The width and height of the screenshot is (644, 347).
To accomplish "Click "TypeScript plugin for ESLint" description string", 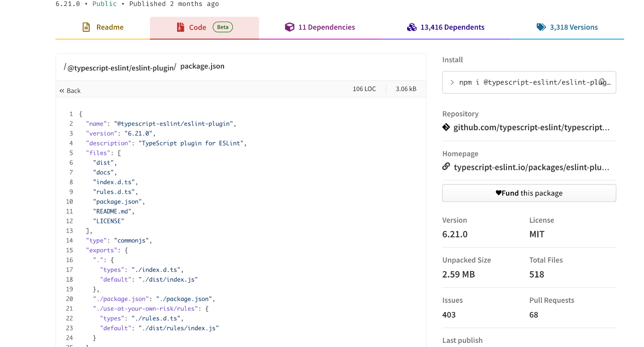I will (191, 143).
